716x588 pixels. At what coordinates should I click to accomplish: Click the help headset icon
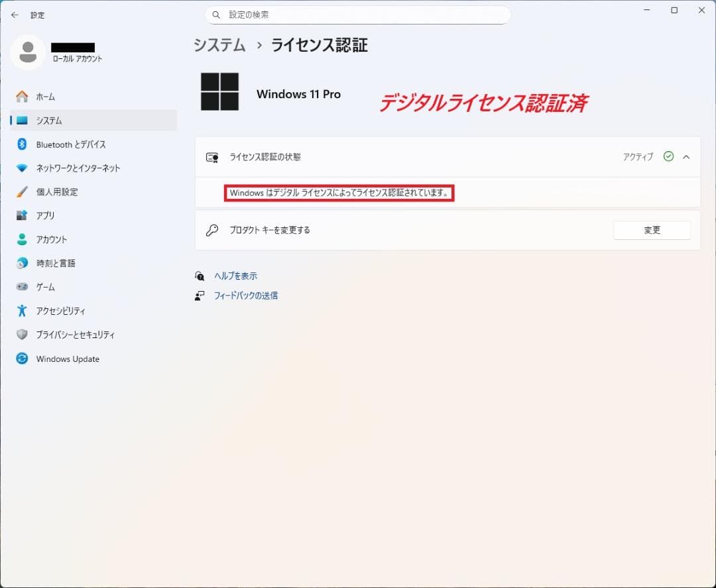coord(200,276)
